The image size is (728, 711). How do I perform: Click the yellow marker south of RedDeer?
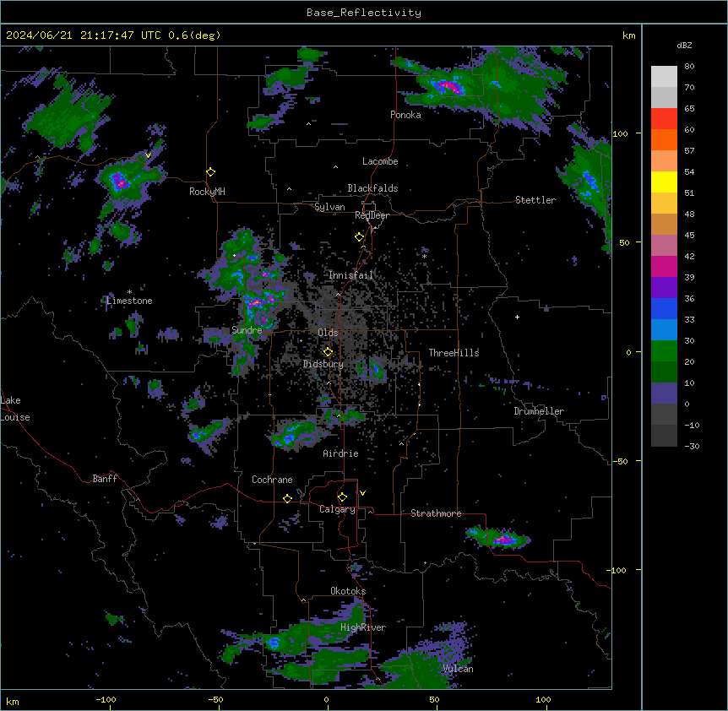click(x=359, y=237)
